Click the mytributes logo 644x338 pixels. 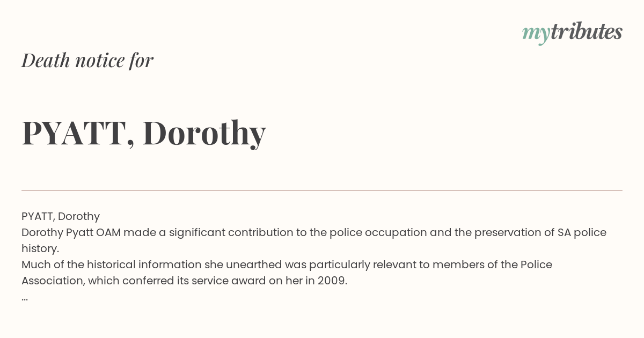[x=572, y=33]
